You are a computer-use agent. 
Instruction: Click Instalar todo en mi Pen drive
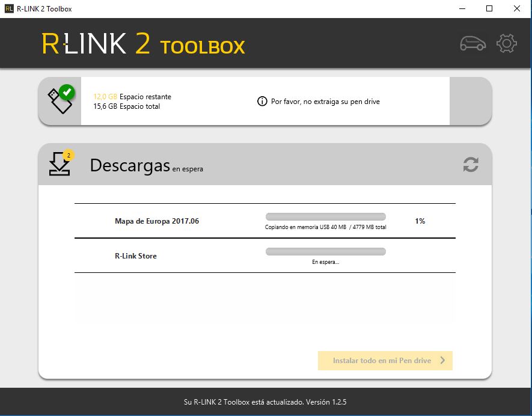click(x=385, y=360)
